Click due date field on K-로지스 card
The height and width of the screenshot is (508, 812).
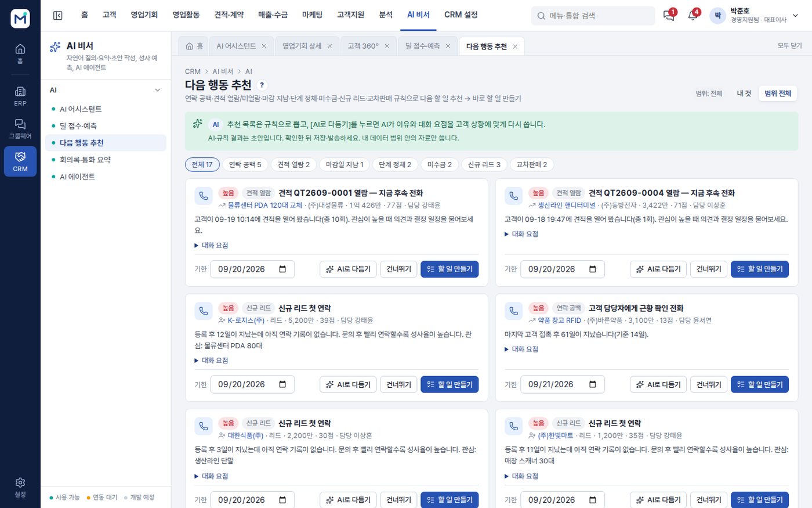[x=252, y=384]
